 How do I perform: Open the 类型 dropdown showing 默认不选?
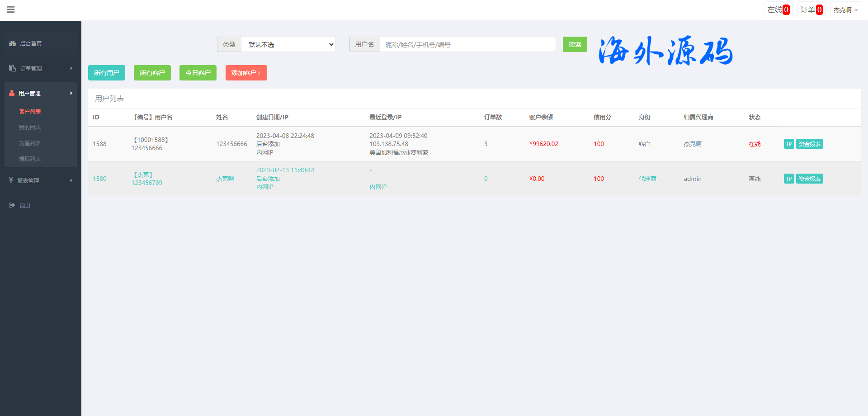[x=288, y=44]
